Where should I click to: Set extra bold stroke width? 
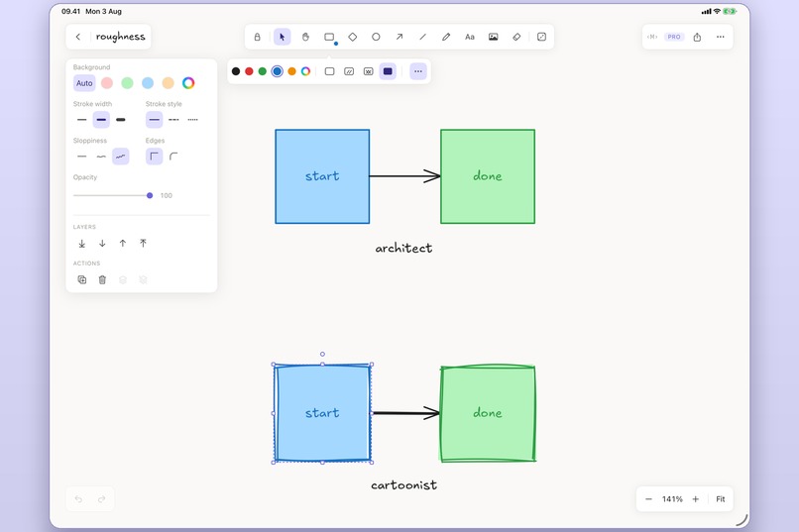pos(121,120)
